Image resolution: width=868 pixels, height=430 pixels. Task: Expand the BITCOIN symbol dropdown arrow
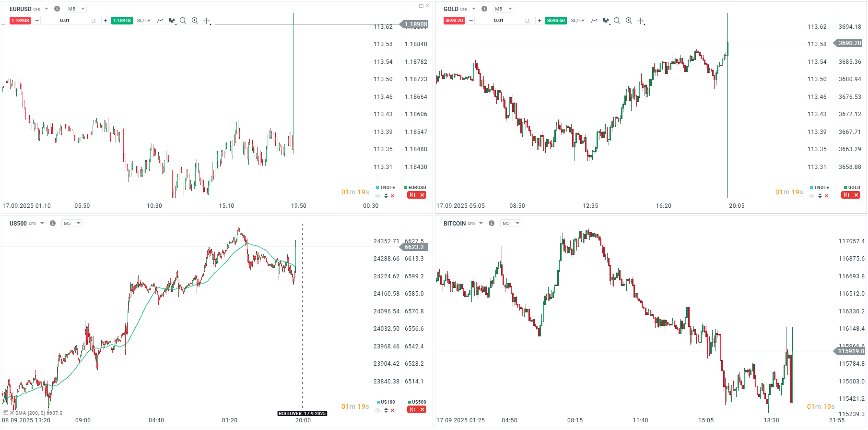pos(481,223)
